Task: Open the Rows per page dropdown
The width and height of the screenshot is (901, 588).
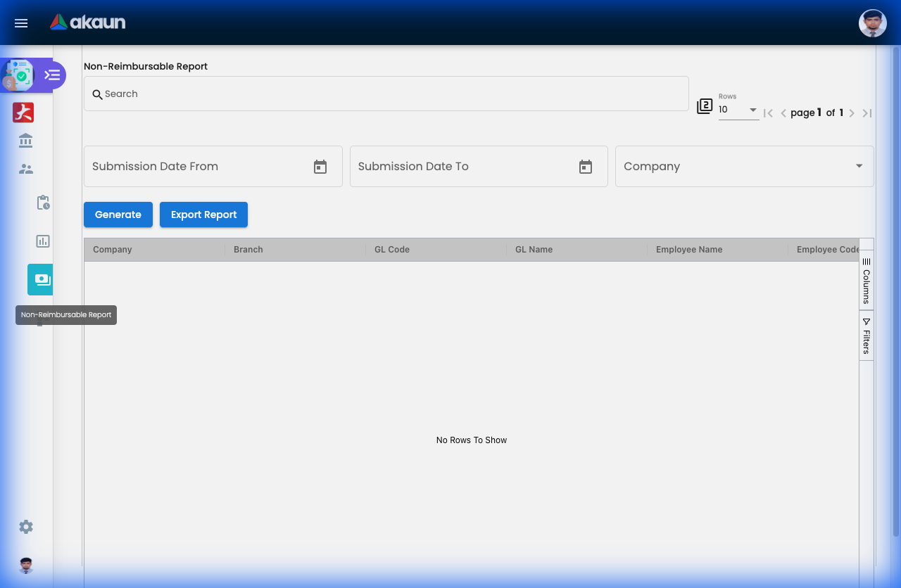Action: (x=738, y=110)
